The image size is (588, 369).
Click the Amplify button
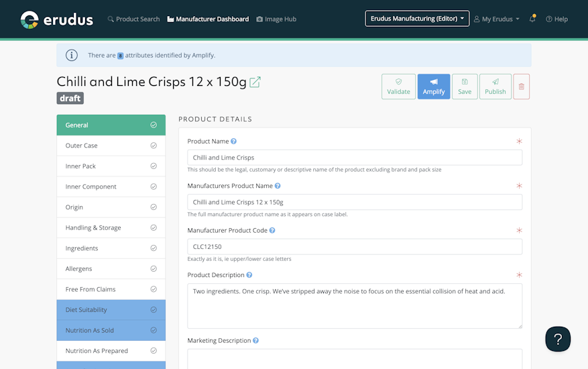434,87
